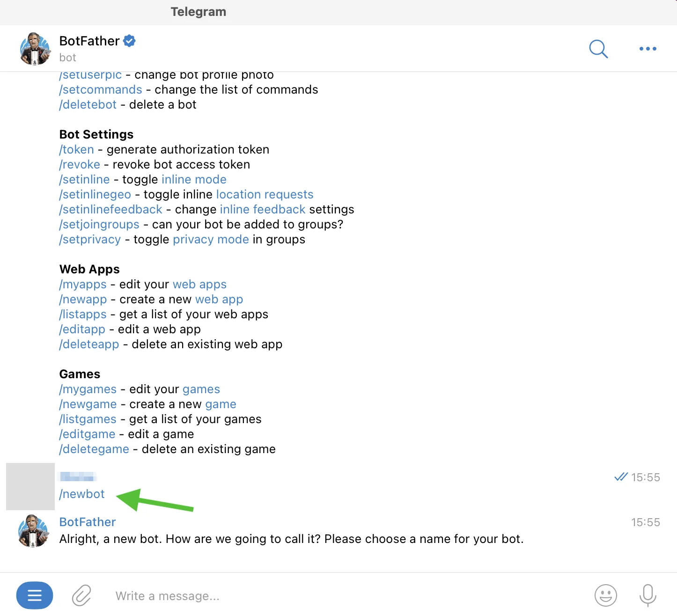Open the 'location requests' hyperlink
Image resolution: width=677 pixels, height=616 pixels.
tap(265, 194)
